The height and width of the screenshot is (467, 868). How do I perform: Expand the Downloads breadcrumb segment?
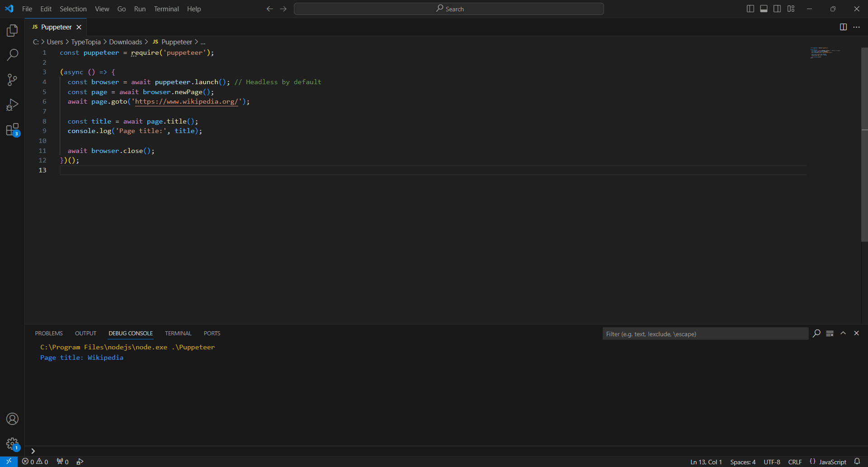(126, 42)
